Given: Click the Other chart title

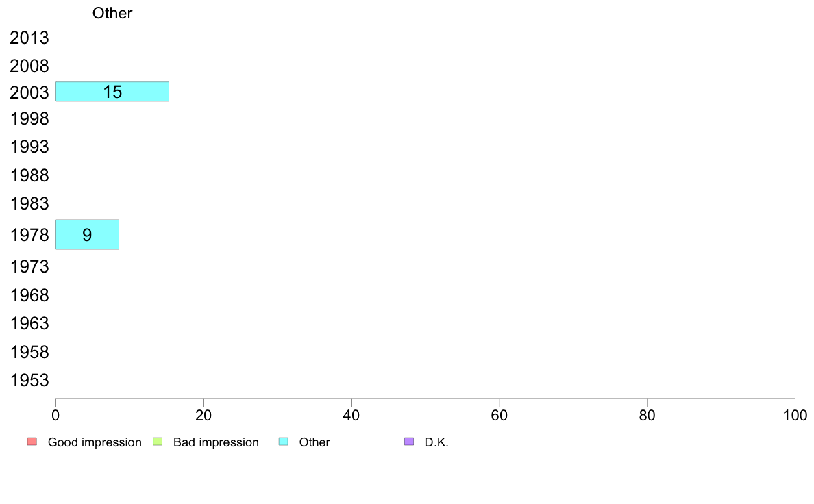Looking at the screenshot, I should click(x=112, y=13).
